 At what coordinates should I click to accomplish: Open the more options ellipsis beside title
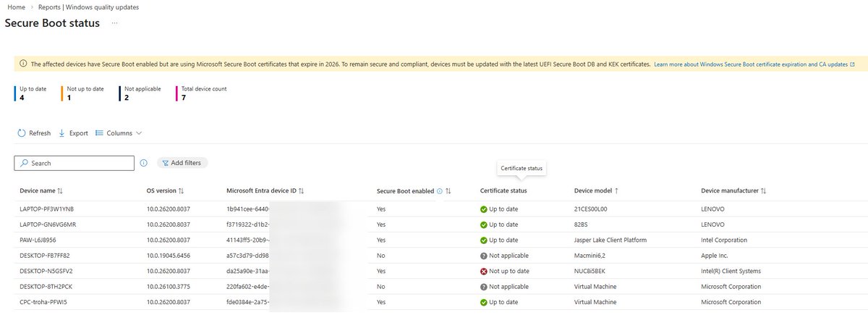114,23
